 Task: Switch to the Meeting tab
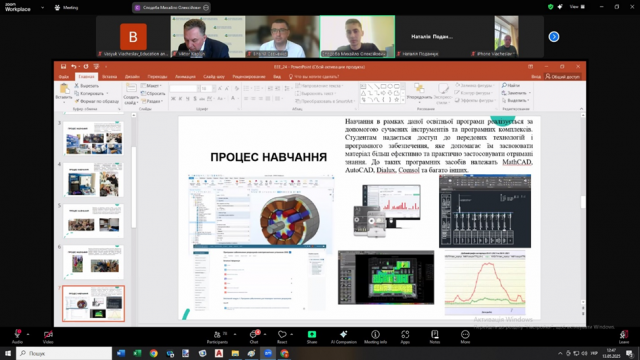click(x=66, y=7)
